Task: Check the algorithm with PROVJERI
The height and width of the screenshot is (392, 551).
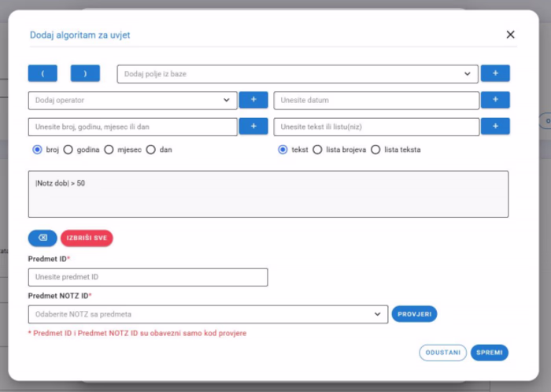Action: click(x=414, y=314)
